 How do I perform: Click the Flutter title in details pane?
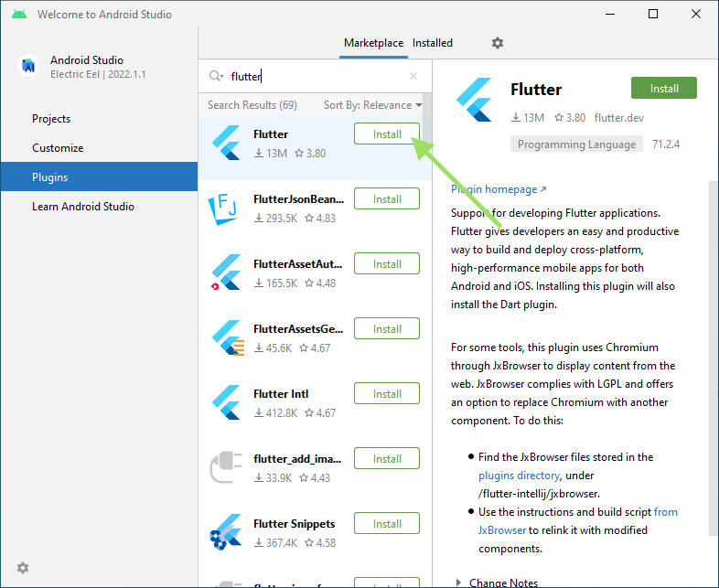point(535,90)
